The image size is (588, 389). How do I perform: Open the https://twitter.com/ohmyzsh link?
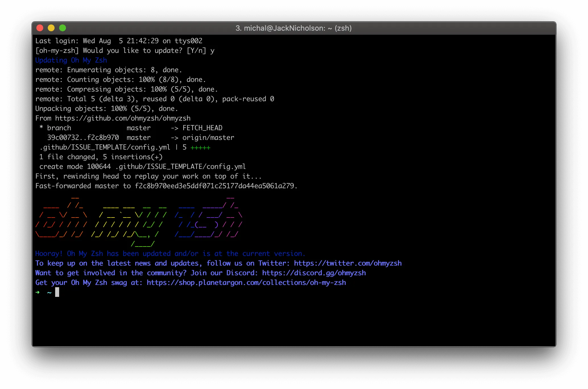(348, 263)
